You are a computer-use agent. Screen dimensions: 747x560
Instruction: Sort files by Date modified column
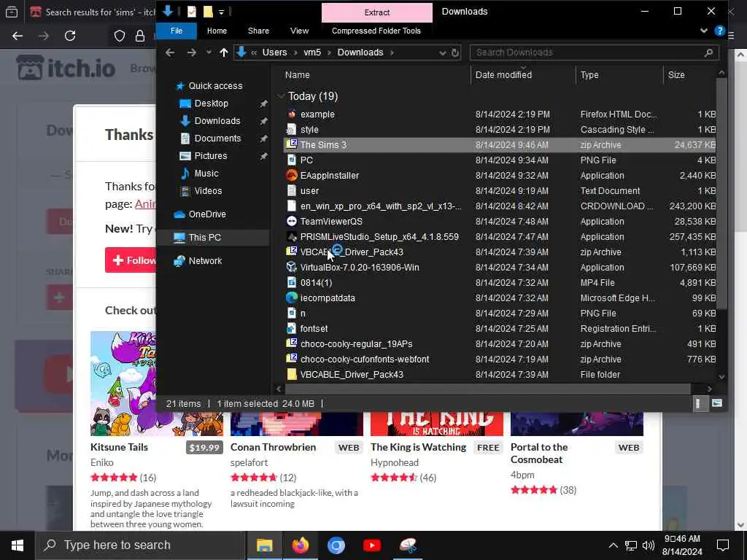[503, 75]
